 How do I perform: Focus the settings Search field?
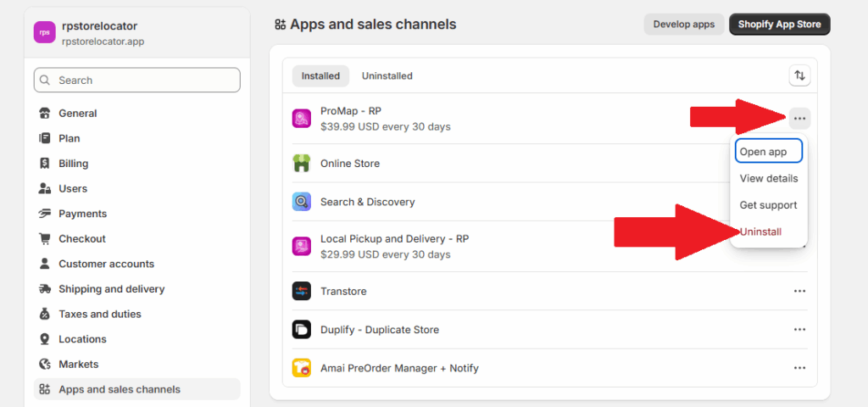pos(137,81)
